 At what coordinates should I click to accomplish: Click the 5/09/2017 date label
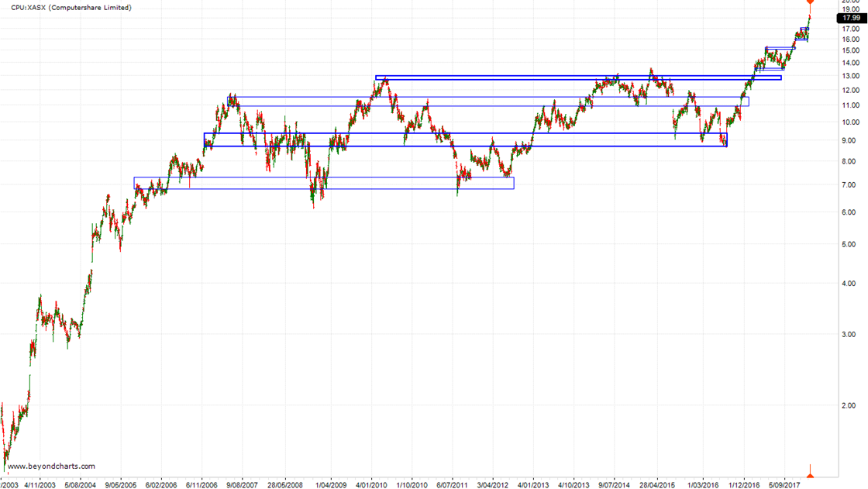click(x=784, y=484)
